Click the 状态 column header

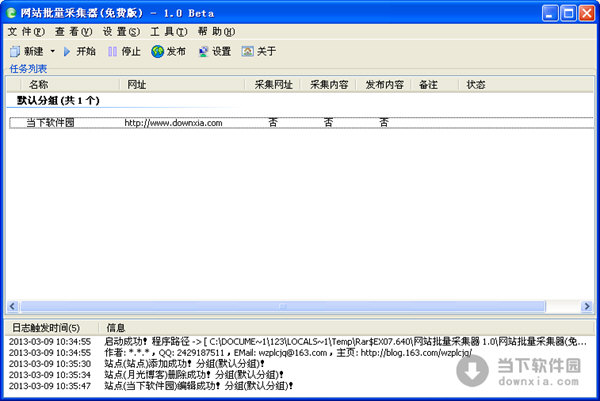477,85
